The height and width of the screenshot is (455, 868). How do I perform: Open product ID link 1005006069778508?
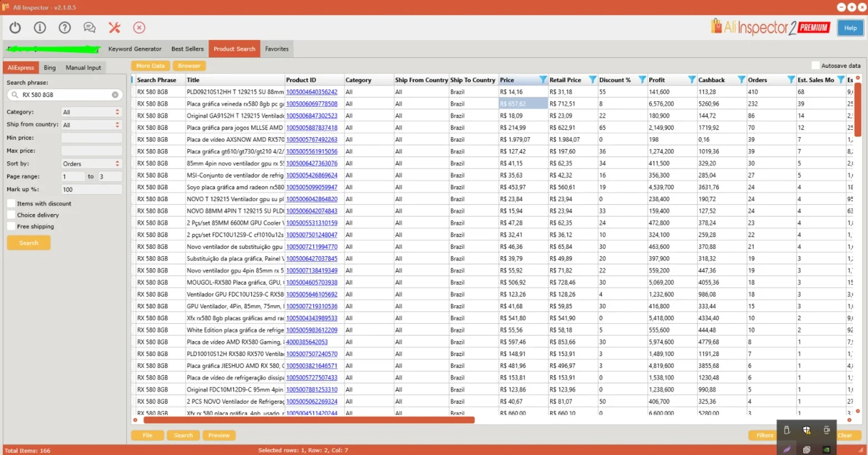312,103
